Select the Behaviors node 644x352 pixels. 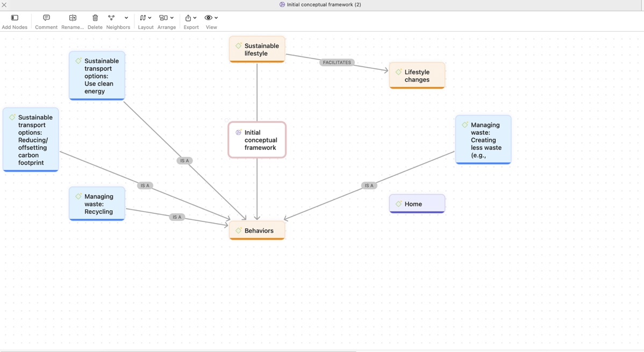coord(257,231)
